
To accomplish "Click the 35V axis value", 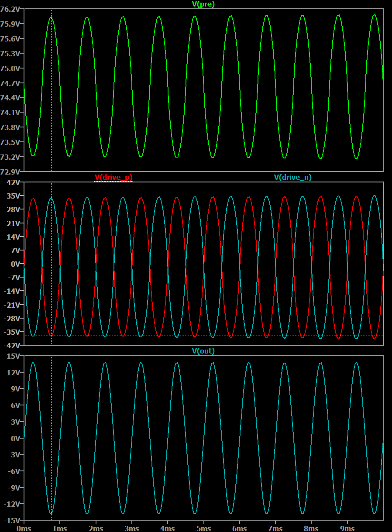I will tap(14, 196).
